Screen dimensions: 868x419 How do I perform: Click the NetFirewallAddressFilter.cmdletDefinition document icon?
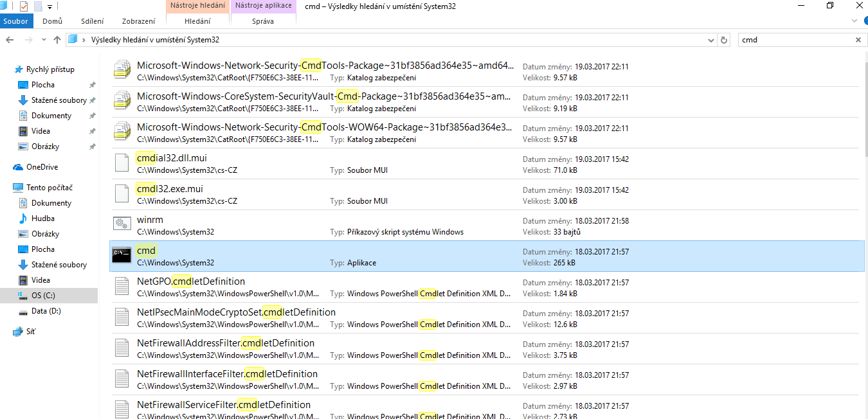tap(122, 348)
